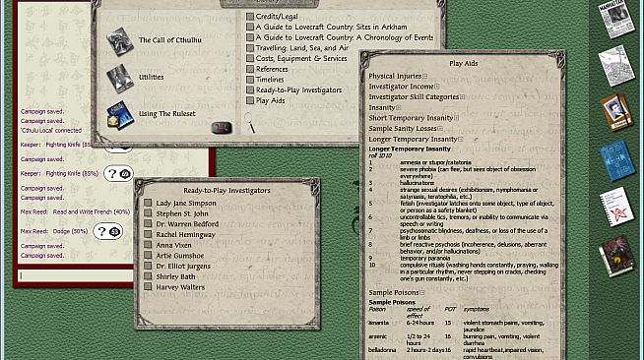The height and width of the screenshot is (360, 644).
Task: Open the Credits/Legal entry box
Action: click(250, 17)
